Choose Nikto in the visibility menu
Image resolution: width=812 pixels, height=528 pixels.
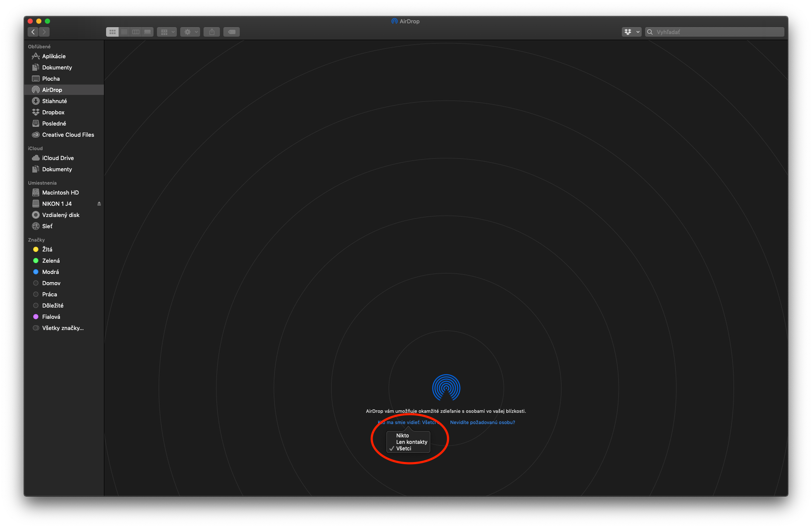pyautogui.click(x=408, y=436)
